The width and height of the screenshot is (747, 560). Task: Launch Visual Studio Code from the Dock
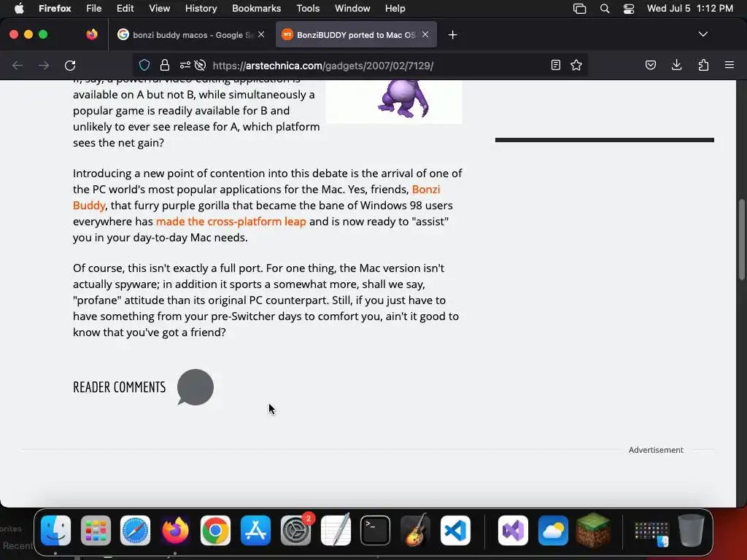pyautogui.click(x=455, y=531)
